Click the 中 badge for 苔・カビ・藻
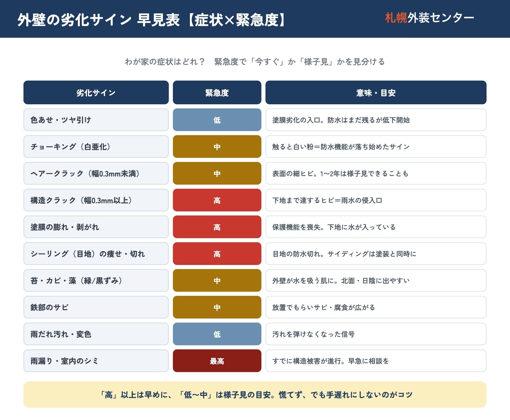 pyautogui.click(x=217, y=281)
